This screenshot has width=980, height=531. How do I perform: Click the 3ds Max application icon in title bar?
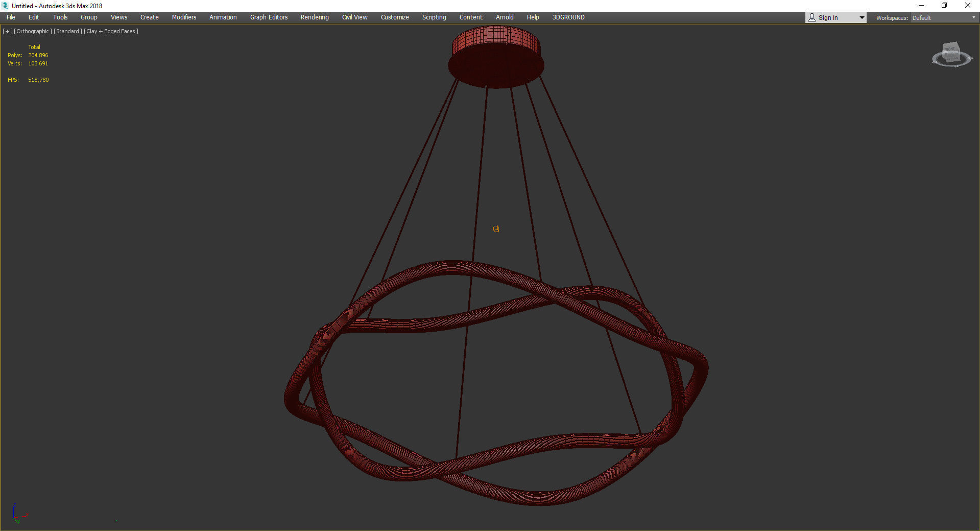[x=6, y=6]
